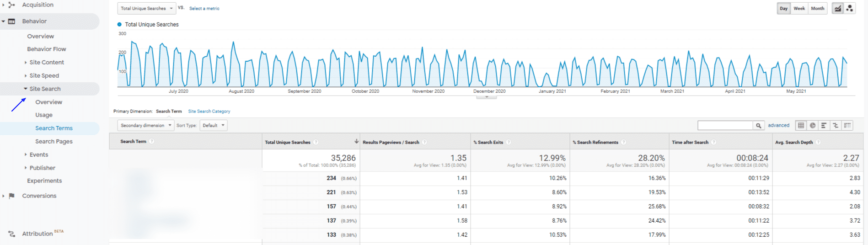Open Behavior Flow in the sidebar
Image resolution: width=868 pixels, height=245 pixels.
[x=46, y=49]
